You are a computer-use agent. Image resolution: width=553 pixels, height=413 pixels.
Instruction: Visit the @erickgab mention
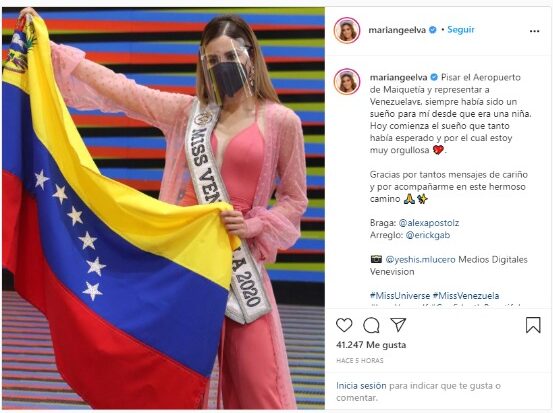click(x=428, y=235)
